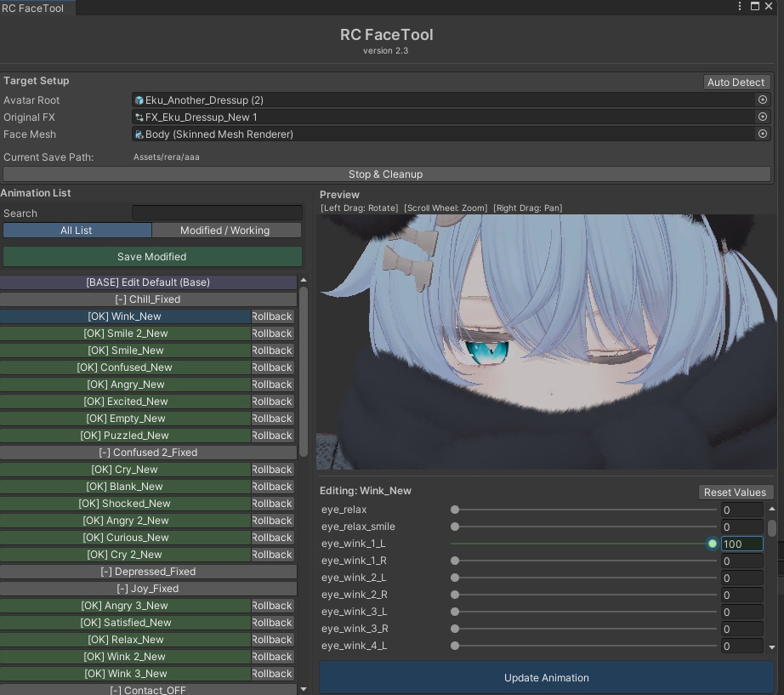This screenshot has width=784, height=695.
Task: Select the All List tab
Action: point(77,230)
